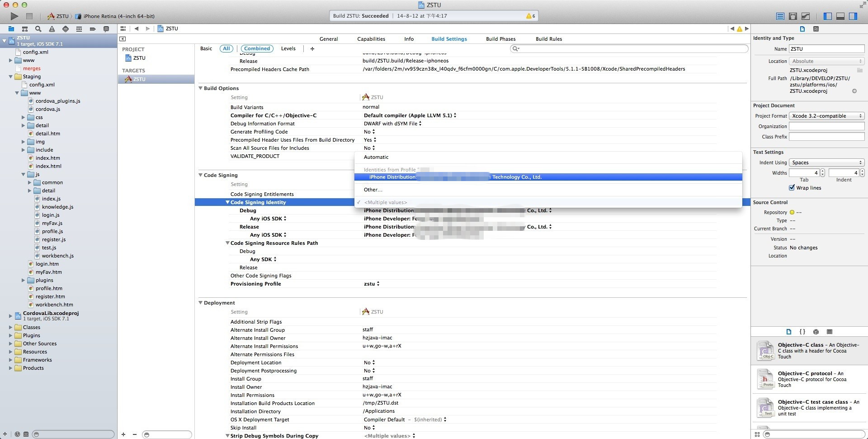Show the File inspector

[x=802, y=29]
